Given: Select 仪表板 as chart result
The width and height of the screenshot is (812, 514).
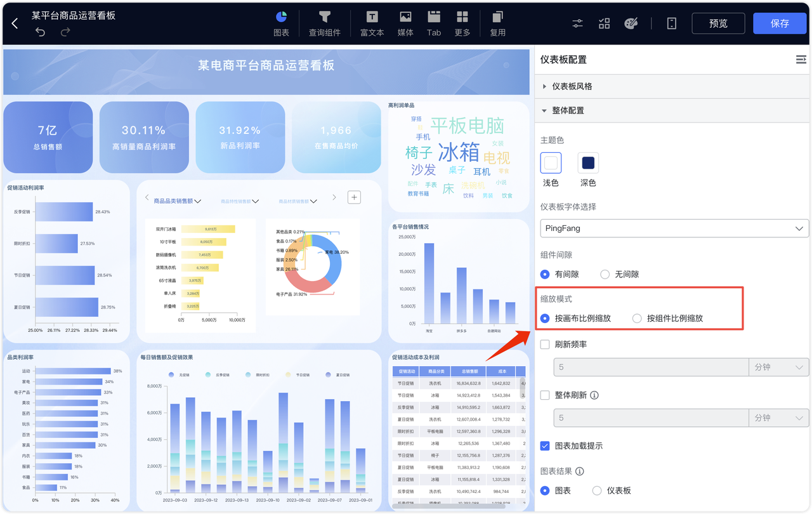Looking at the screenshot, I should (x=597, y=491).
